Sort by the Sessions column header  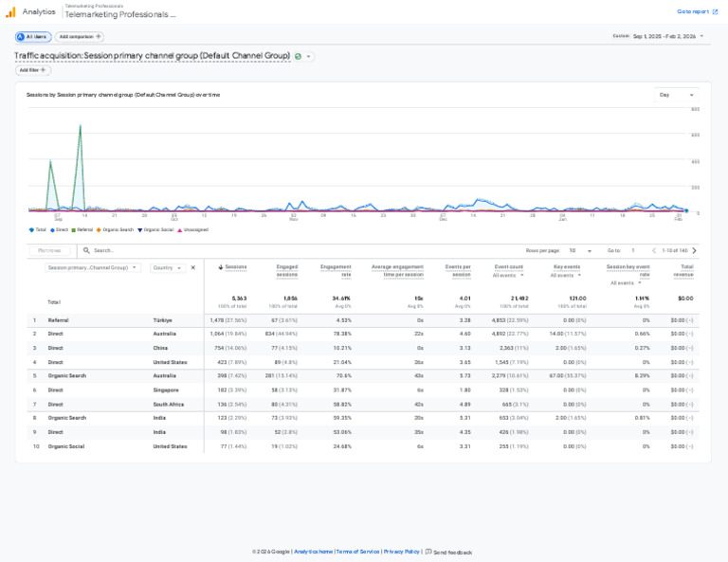click(x=235, y=267)
